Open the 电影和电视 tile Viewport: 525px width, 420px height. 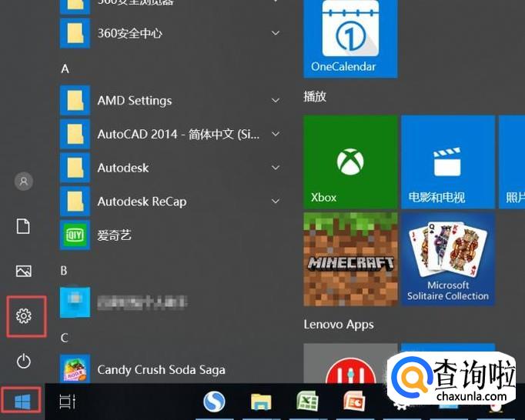pyautogui.click(x=448, y=162)
